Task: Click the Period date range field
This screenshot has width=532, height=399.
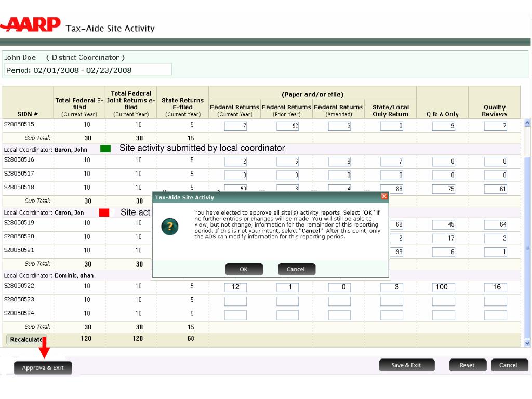Action: point(88,70)
